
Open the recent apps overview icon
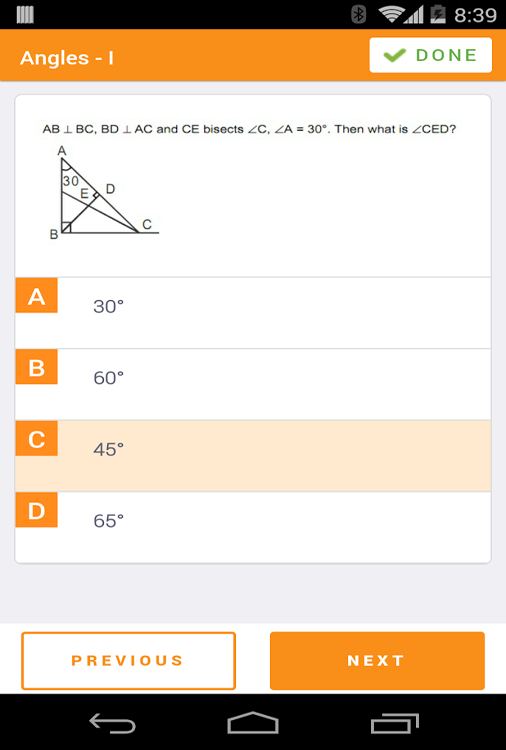pyautogui.click(x=395, y=723)
